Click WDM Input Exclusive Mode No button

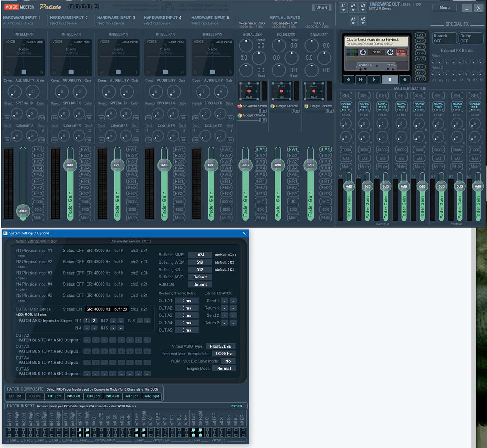click(228, 361)
